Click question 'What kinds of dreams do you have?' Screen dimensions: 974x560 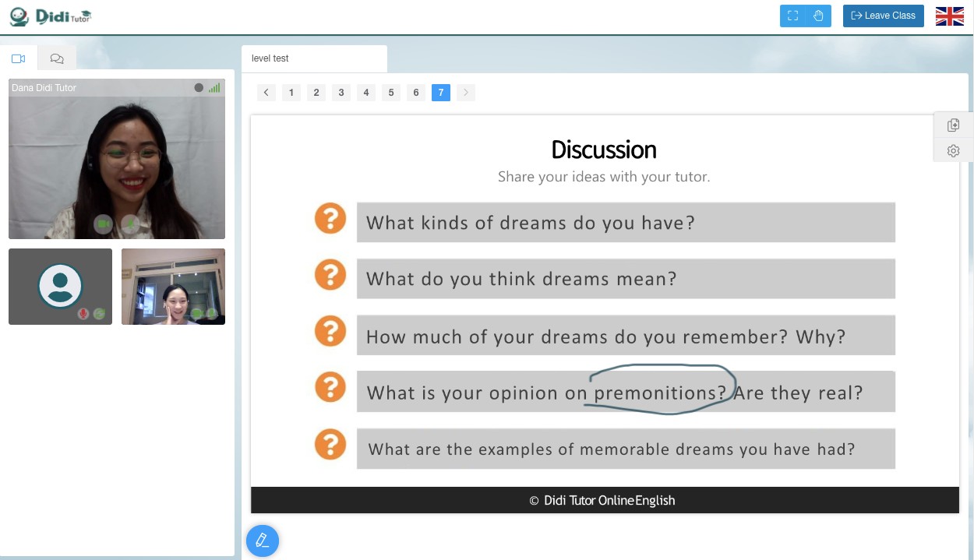point(626,223)
